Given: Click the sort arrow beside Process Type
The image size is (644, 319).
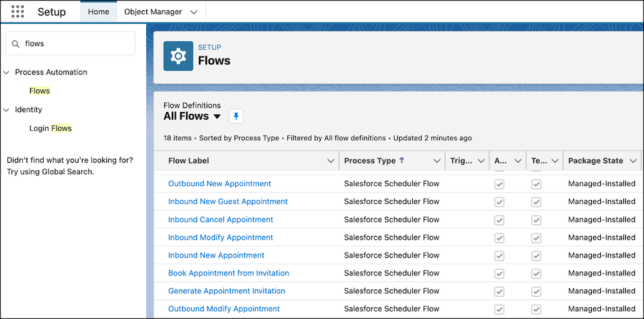Looking at the screenshot, I should pos(402,161).
